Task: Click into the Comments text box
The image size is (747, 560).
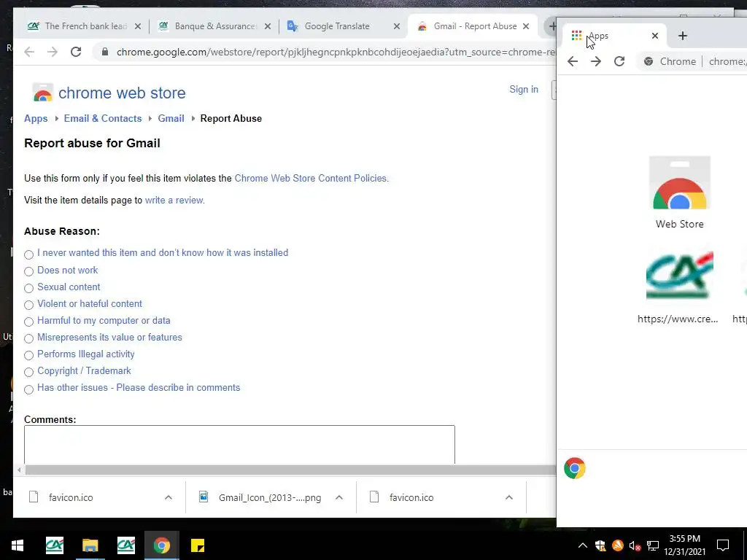Action: [239, 444]
